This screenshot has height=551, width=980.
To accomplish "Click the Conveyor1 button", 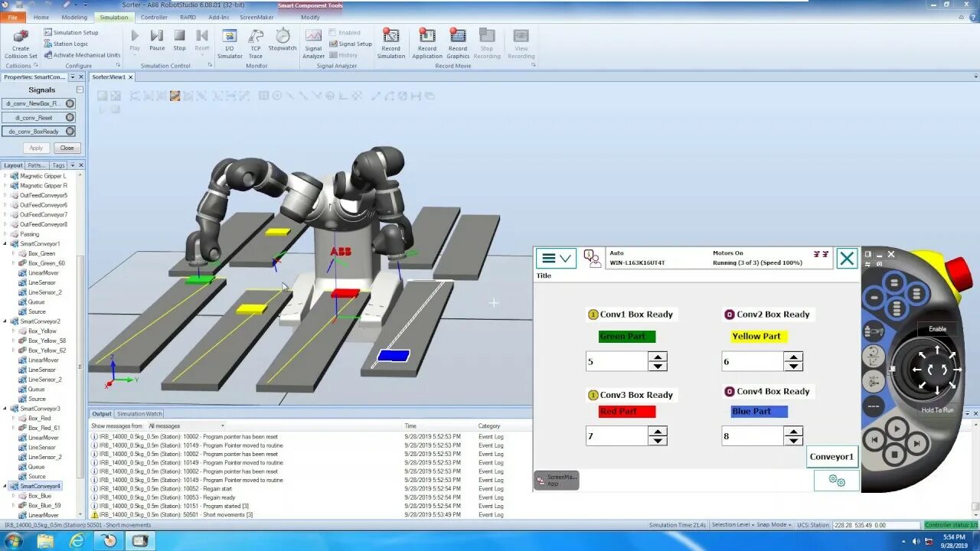I will [832, 457].
